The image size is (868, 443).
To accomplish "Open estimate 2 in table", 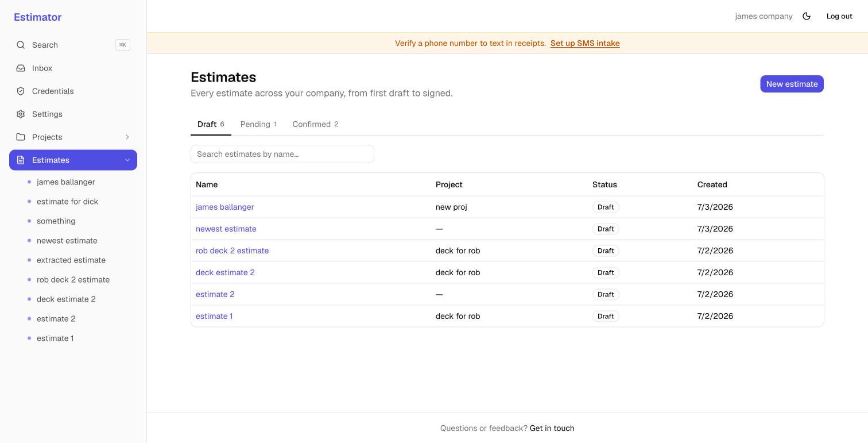I will (x=215, y=294).
